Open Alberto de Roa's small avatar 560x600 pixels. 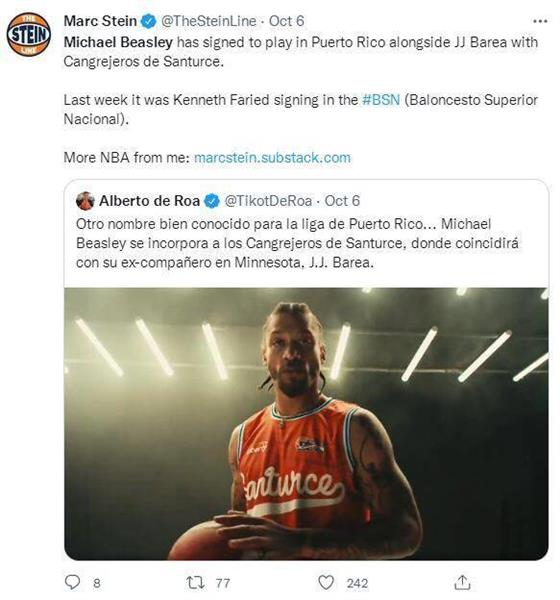[85, 201]
